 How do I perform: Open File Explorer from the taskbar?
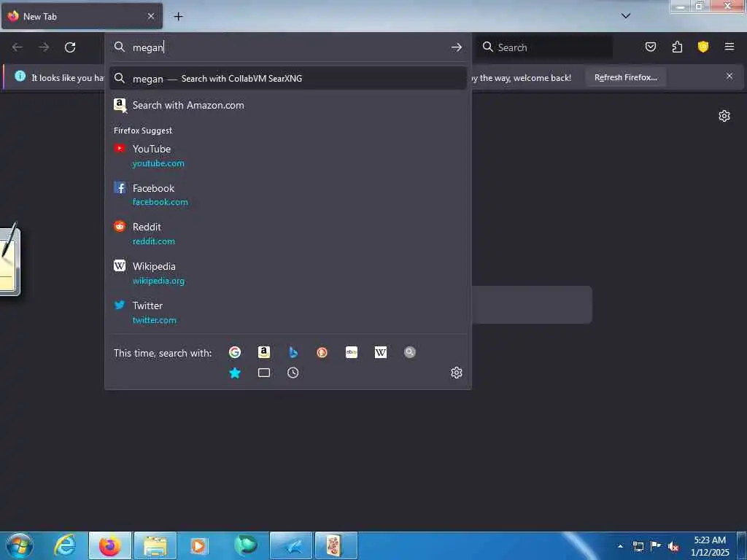pos(155,545)
